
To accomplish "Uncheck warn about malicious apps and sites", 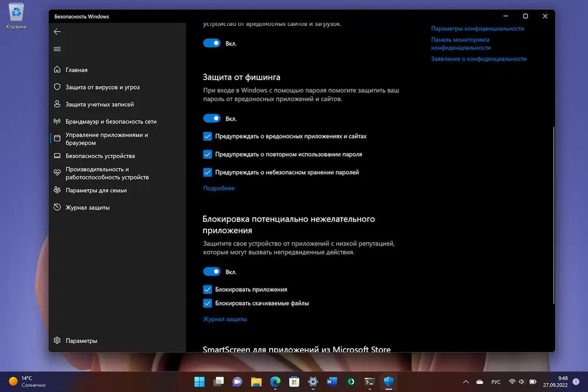I will click(208, 137).
